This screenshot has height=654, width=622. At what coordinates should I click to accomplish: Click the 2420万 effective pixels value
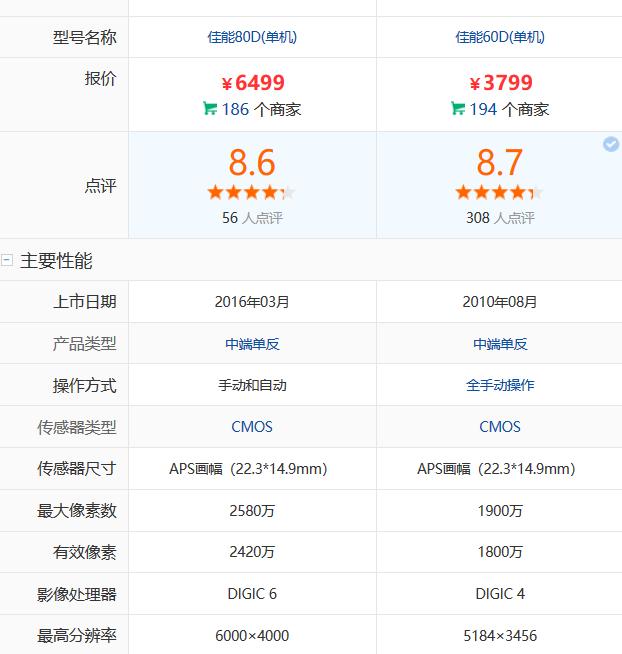[x=252, y=552]
